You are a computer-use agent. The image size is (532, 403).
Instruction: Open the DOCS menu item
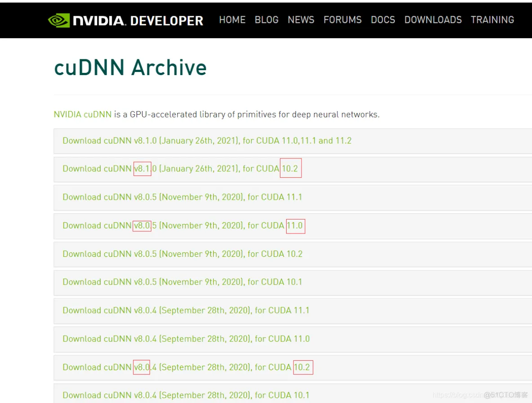pyautogui.click(x=383, y=20)
